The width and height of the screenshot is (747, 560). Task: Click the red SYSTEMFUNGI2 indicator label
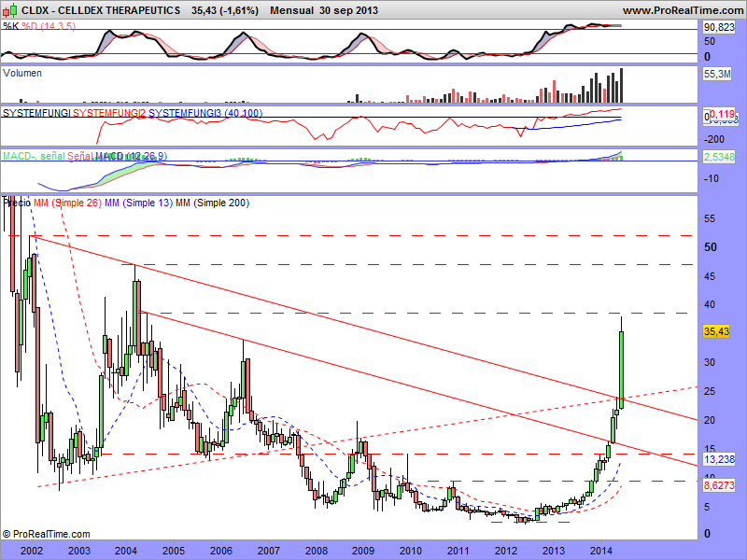point(109,113)
